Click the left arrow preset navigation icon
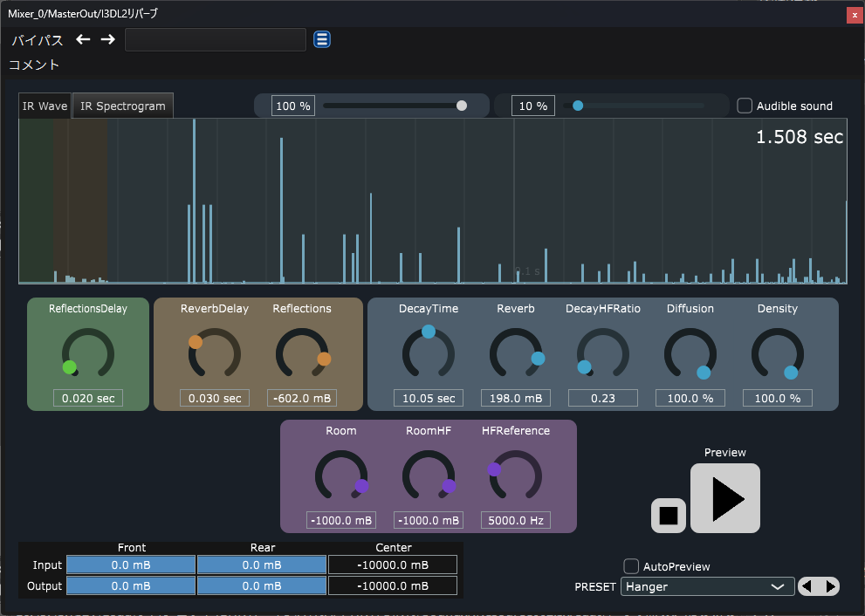 pyautogui.click(x=83, y=40)
